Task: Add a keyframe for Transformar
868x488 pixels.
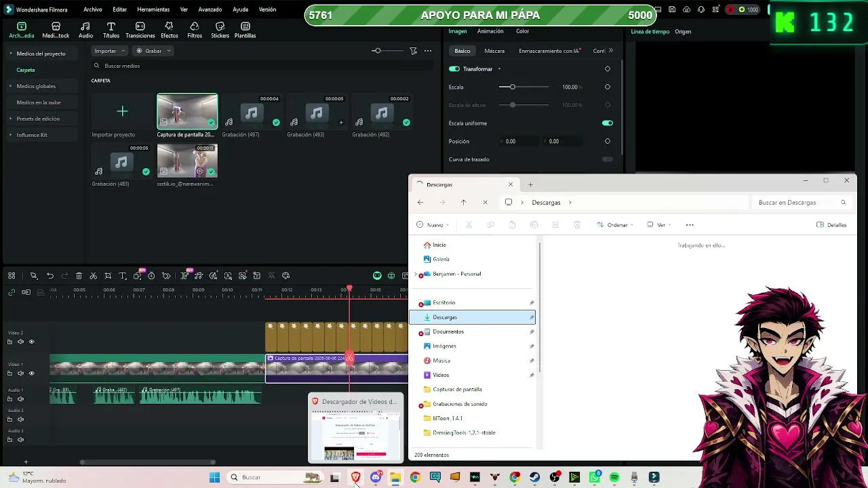Action: (608, 68)
